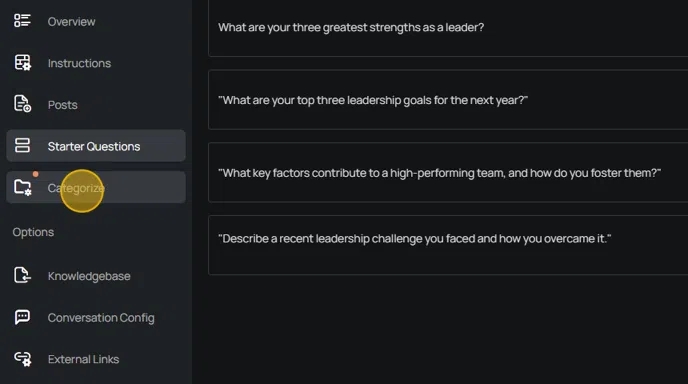688x384 pixels.
Task: Edit the 'top three leadership goals' question
Action: tap(448, 100)
